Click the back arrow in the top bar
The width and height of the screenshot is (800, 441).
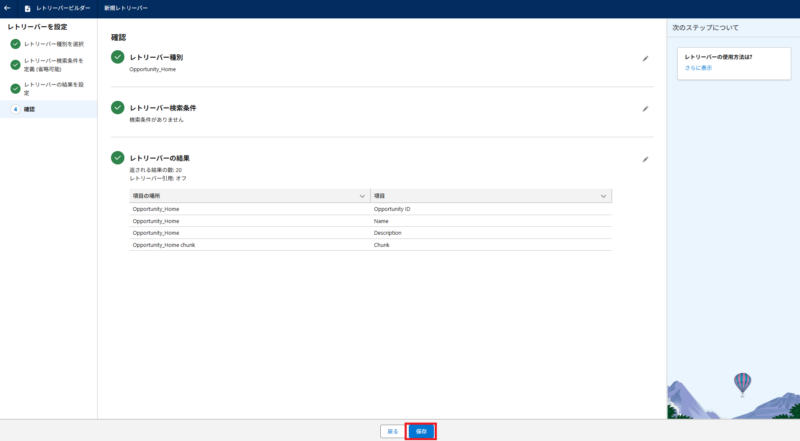[8, 8]
